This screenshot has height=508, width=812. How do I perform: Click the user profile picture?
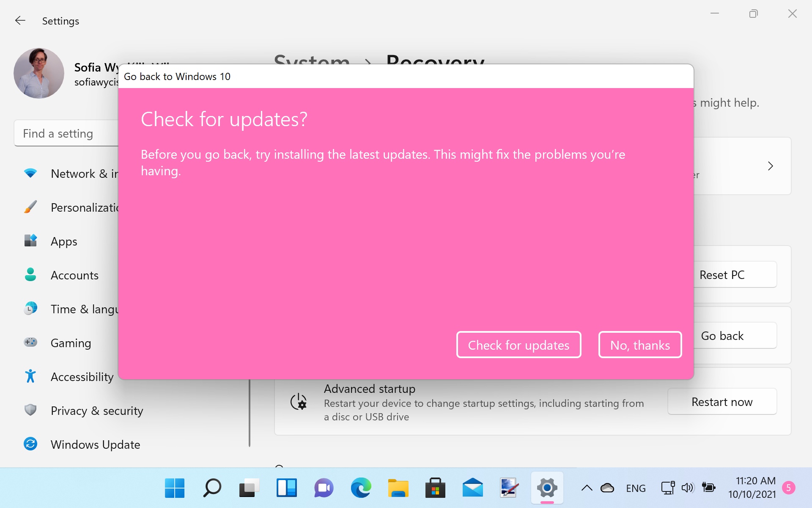click(x=39, y=73)
